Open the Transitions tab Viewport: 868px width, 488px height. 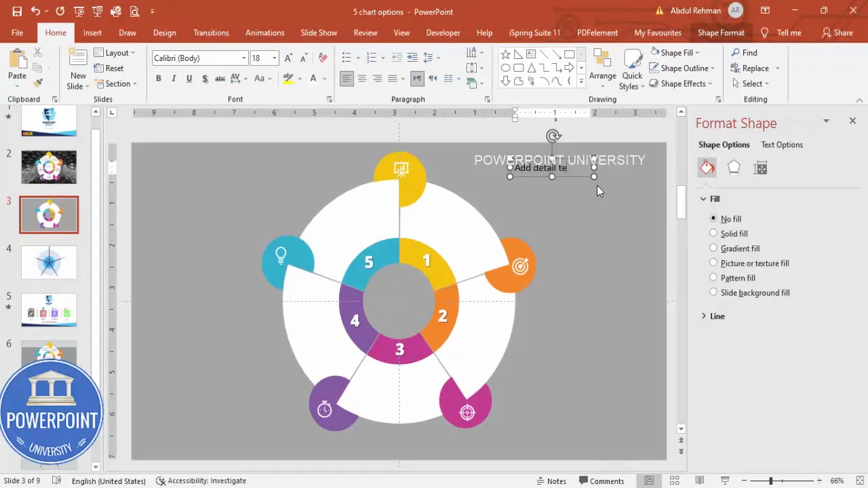pyautogui.click(x=211, y=33)
